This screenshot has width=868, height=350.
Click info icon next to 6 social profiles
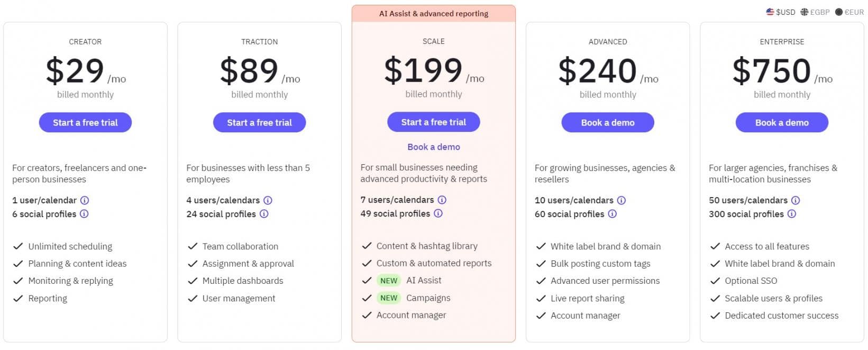84,214
